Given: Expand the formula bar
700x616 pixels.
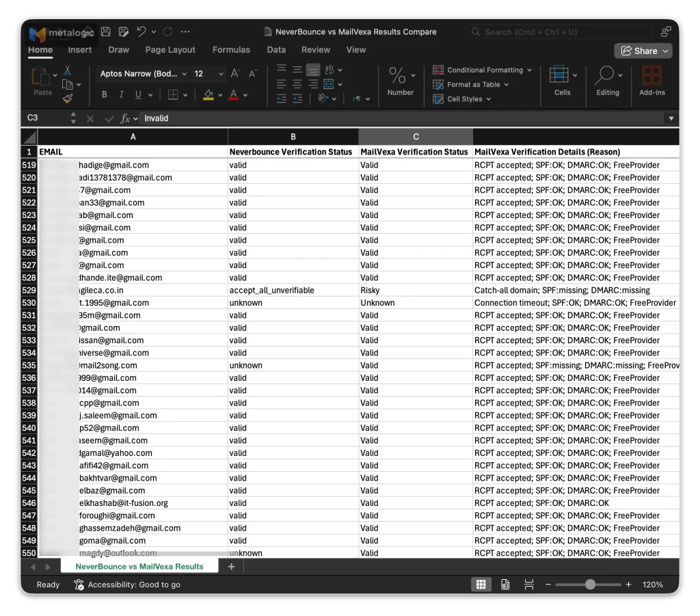Looking at the screenshot, I should pyautogui.click(x=671, y=118).
